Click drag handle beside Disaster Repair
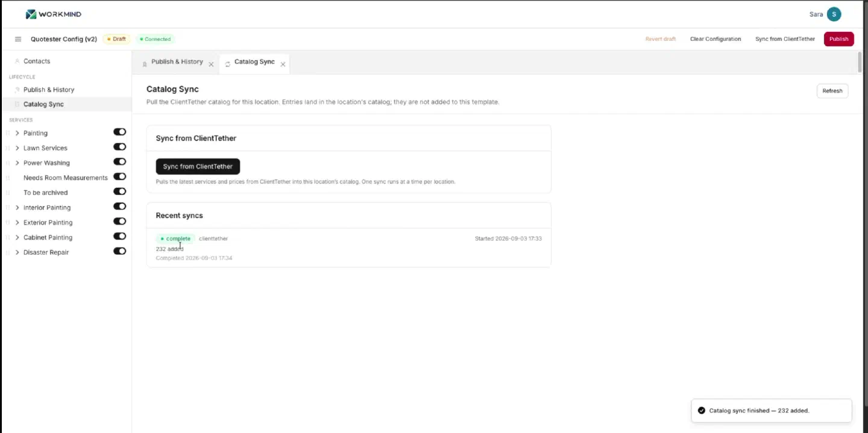 point(8,252)
